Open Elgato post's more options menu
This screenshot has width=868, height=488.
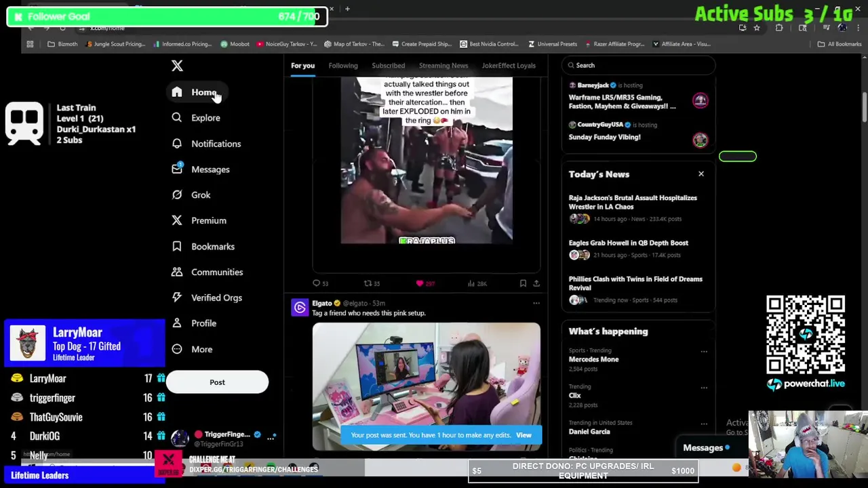point(536,303)
